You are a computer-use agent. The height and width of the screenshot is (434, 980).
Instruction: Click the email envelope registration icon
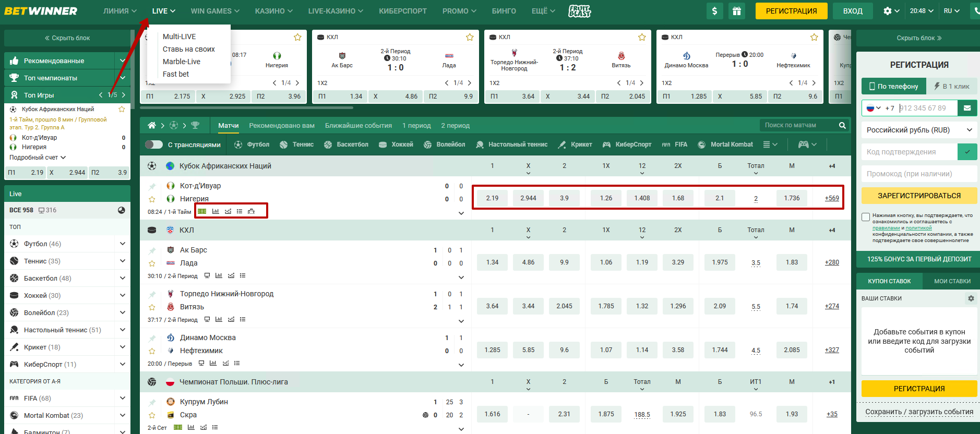pos(967,108)
